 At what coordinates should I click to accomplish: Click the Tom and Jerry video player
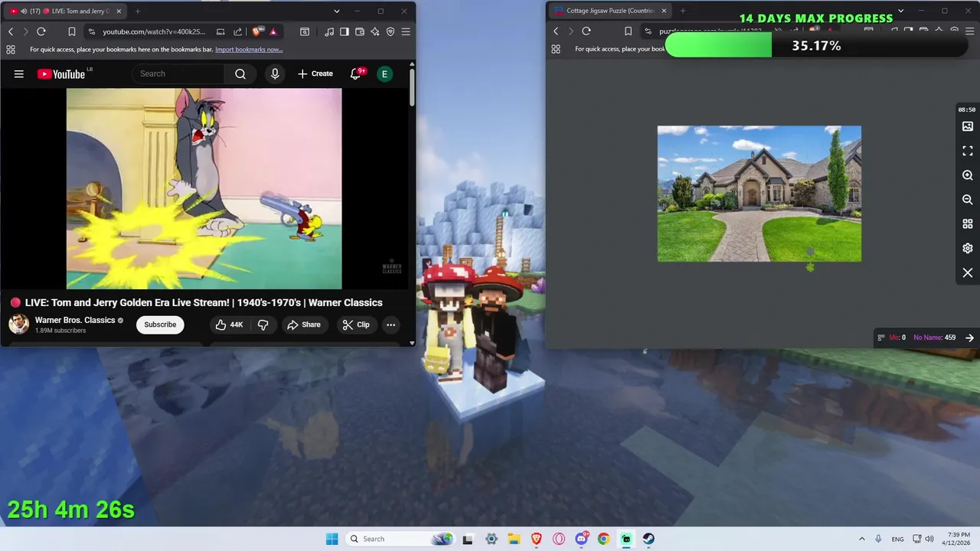204,188
